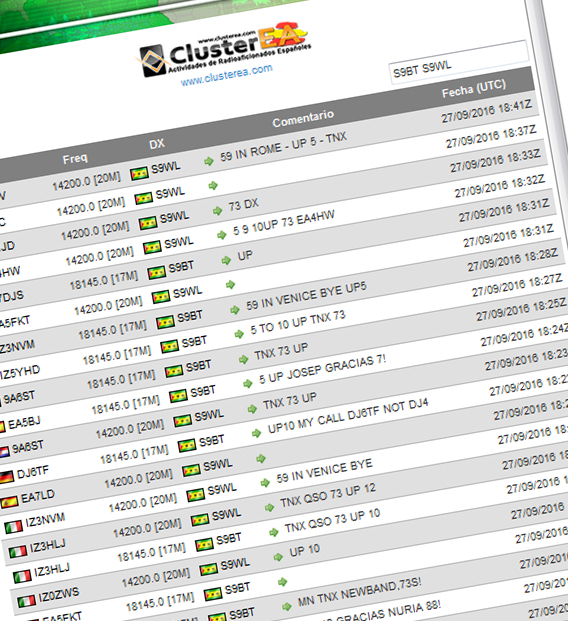The height and width of the screenshot is (621, 568).
Task: Click the date 27/09/2016 18:37Z
Action: [x=491, y=137]
